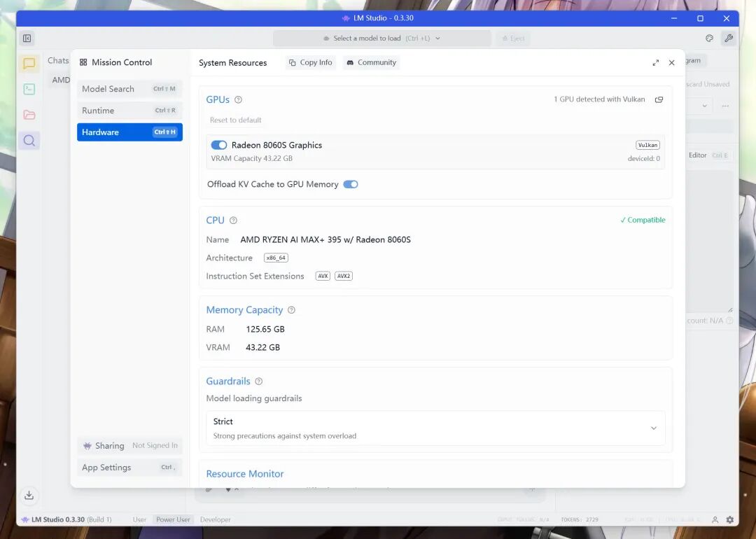Viewport: 756px width, 539px height.
Task: Click the Resource Monitor heading
Action: 245,474
